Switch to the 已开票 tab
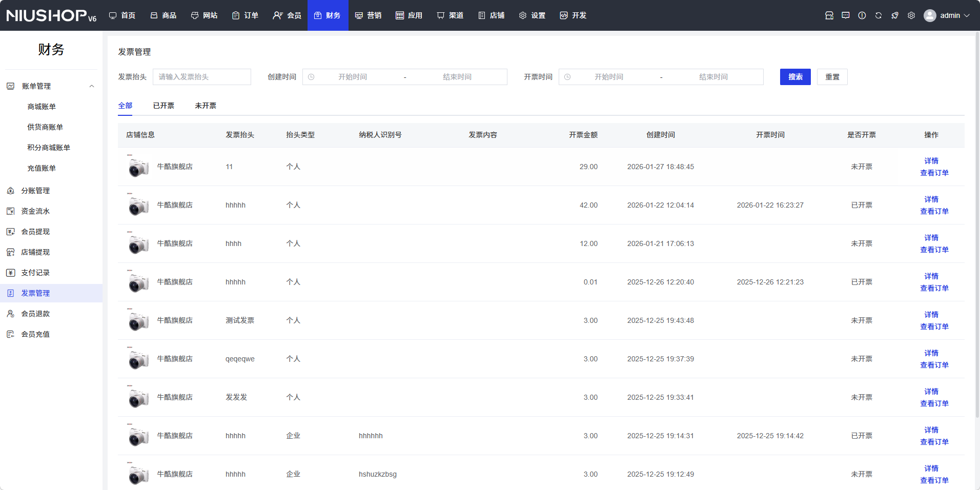This screenshot has height=490, width=980. 164,106
